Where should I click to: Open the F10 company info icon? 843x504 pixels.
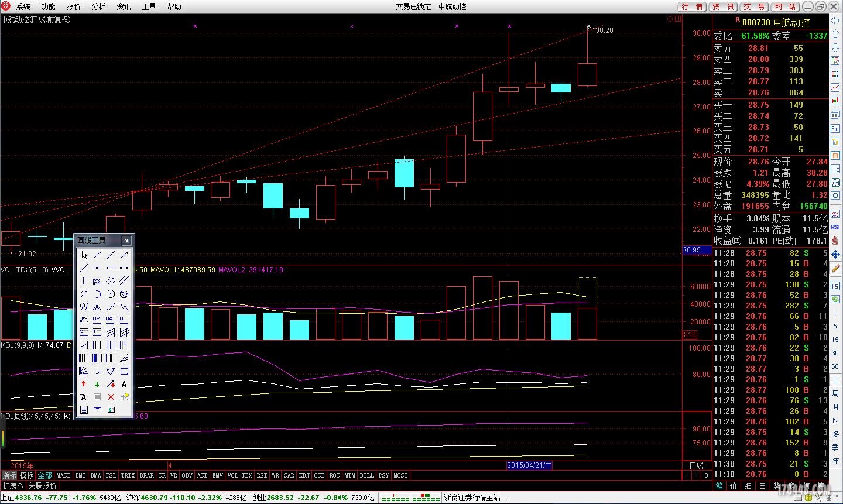(835, 128)
